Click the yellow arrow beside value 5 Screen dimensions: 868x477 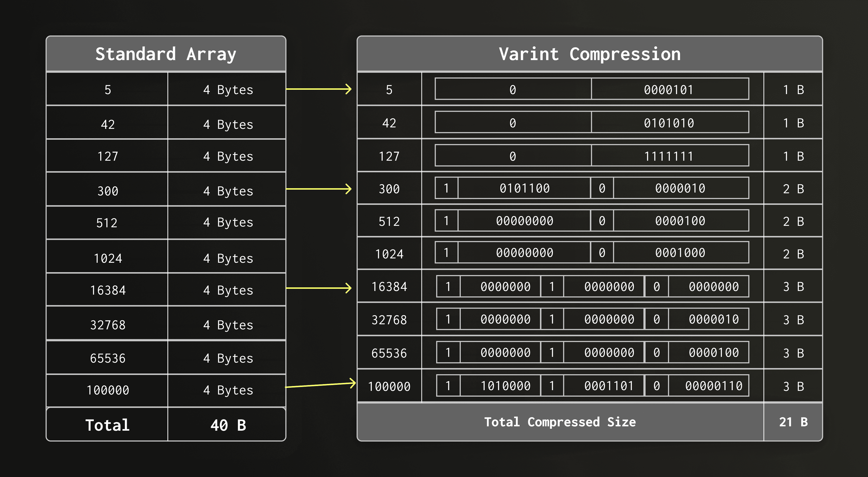pyautogui.click(x=319, y=89)
